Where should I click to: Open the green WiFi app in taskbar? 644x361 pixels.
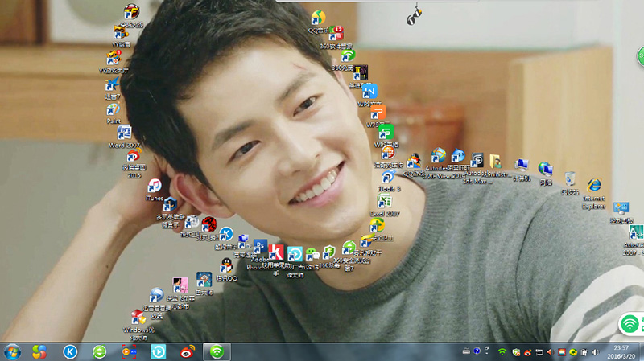pos(216,351)
